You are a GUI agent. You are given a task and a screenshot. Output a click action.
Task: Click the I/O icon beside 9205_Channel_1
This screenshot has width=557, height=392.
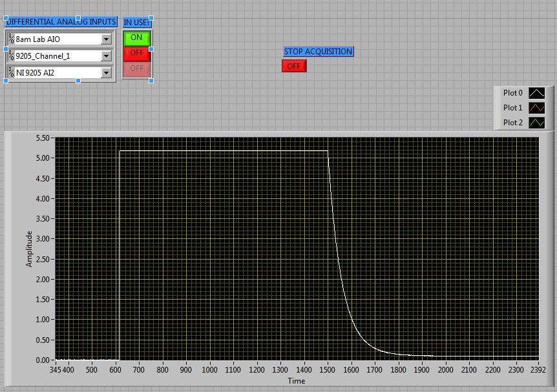pyautogui.click(x=10, y=56)
